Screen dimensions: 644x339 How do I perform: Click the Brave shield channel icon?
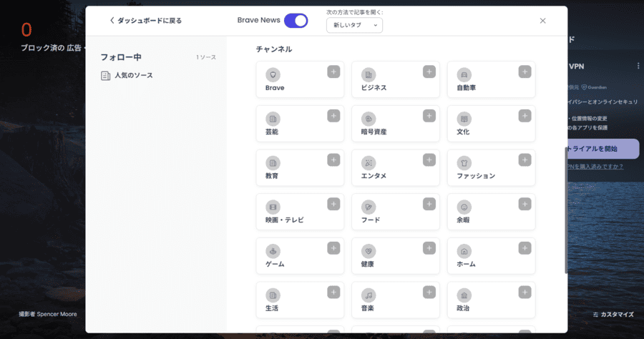click(273, 74)
